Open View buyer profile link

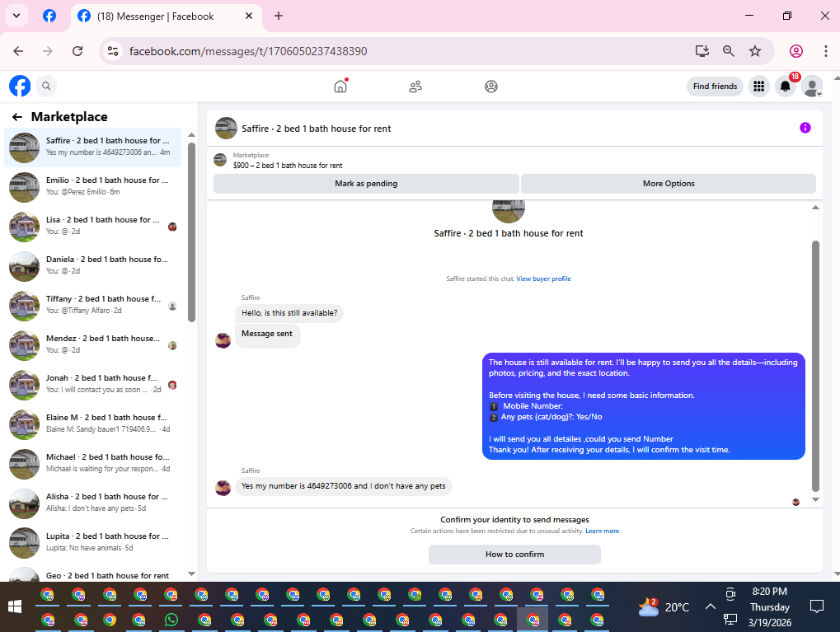543,279
